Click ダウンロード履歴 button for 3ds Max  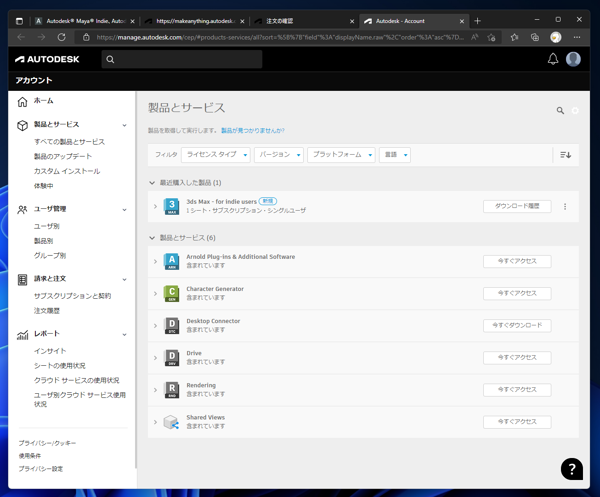click(517, 207)
